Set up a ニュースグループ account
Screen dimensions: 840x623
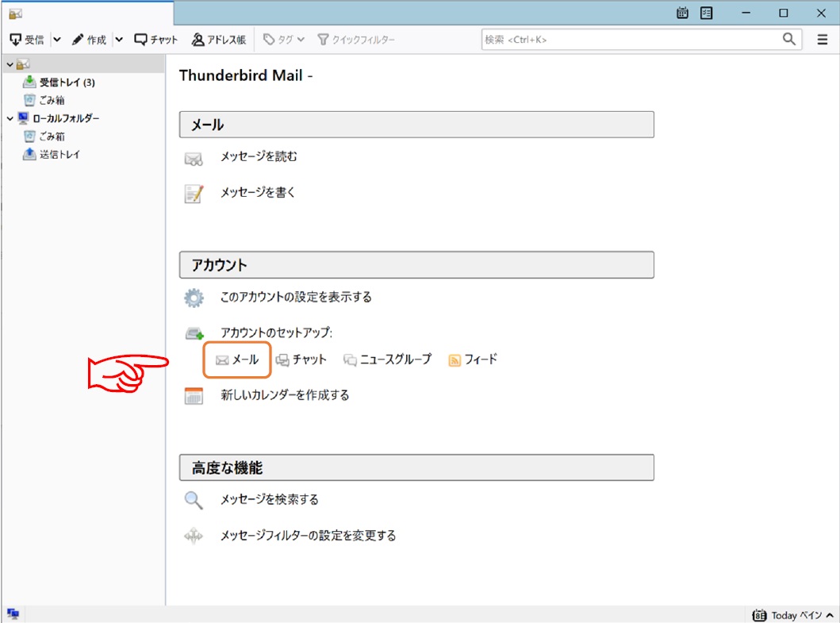[x=387, y=360]
